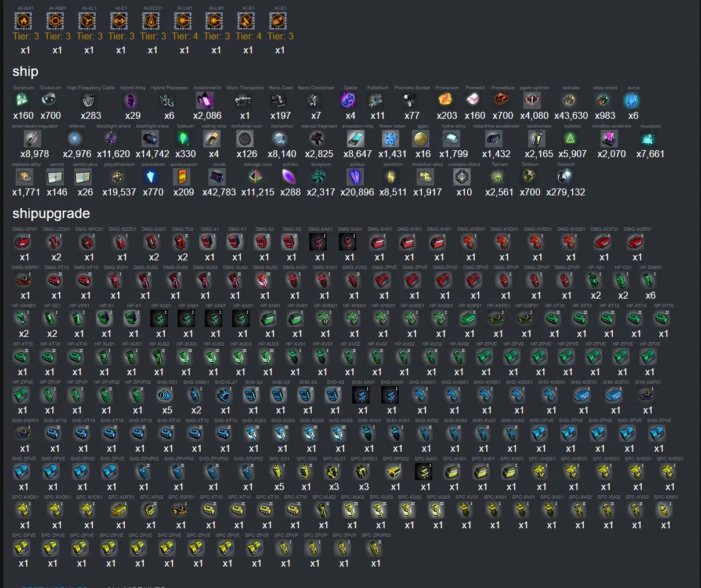The image size is (701, 588).
Task: Select the Xenomit item icon
Action: (x=565, y=177)
